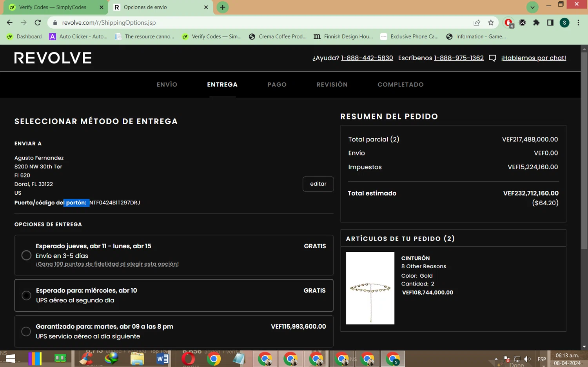The width and height of the screenshot is (588, 367).
Task: Open Auto Clicker bookmark
Action: 78,36
